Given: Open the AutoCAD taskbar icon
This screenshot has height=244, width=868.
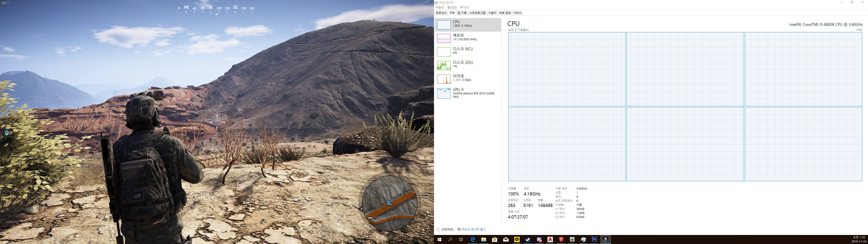Looking at the screenshot, I should click(x=550, y=240).
